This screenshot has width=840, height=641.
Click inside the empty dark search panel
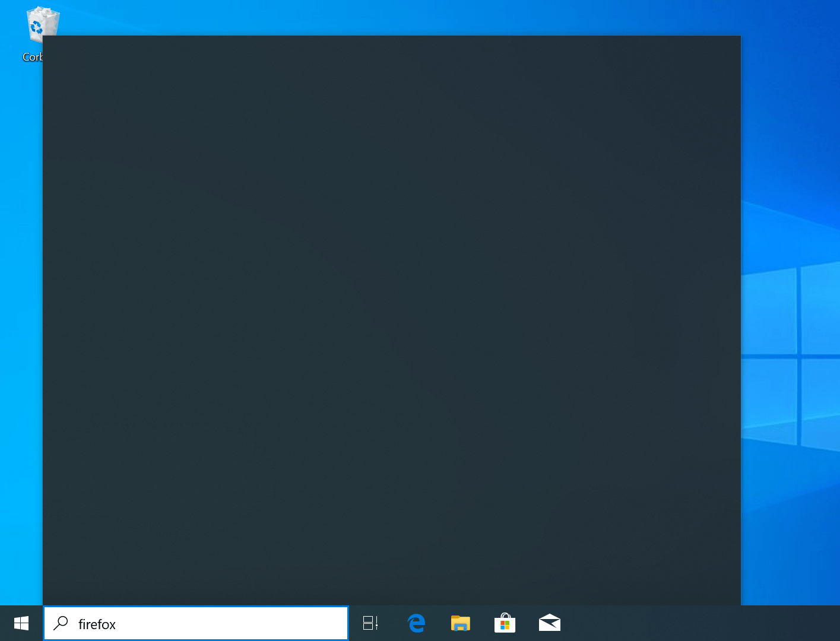click(x=392, y=320)
